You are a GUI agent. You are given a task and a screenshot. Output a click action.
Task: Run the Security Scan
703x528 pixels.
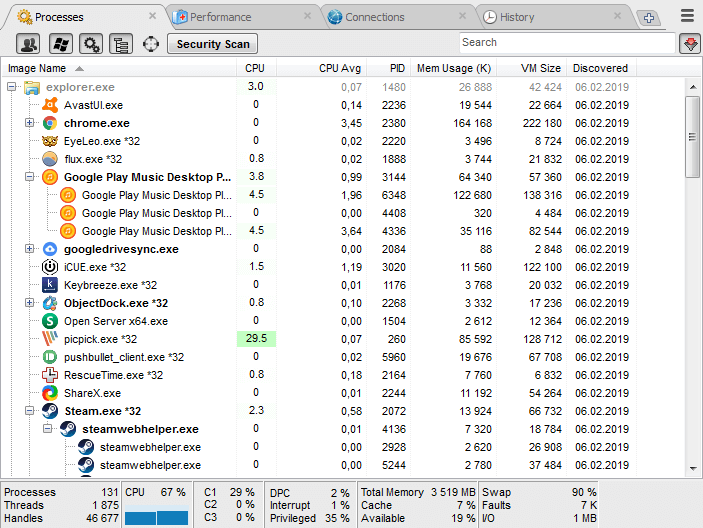(x=212, y=44)
